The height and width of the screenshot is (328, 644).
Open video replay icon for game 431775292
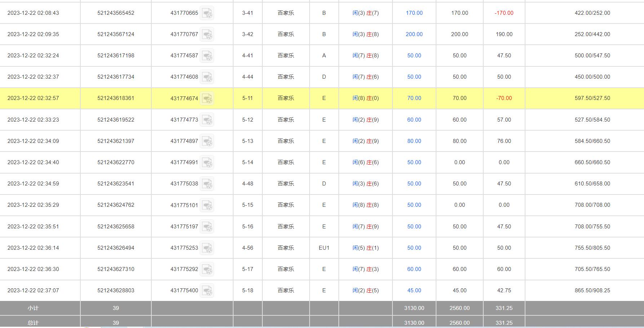click(x=207, y=269)
